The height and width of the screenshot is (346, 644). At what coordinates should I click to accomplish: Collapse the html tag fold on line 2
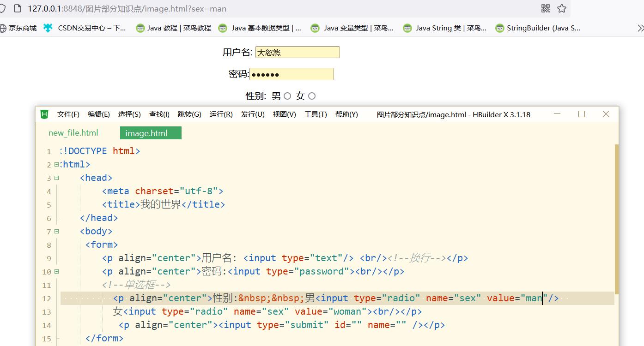click(56, 164)
